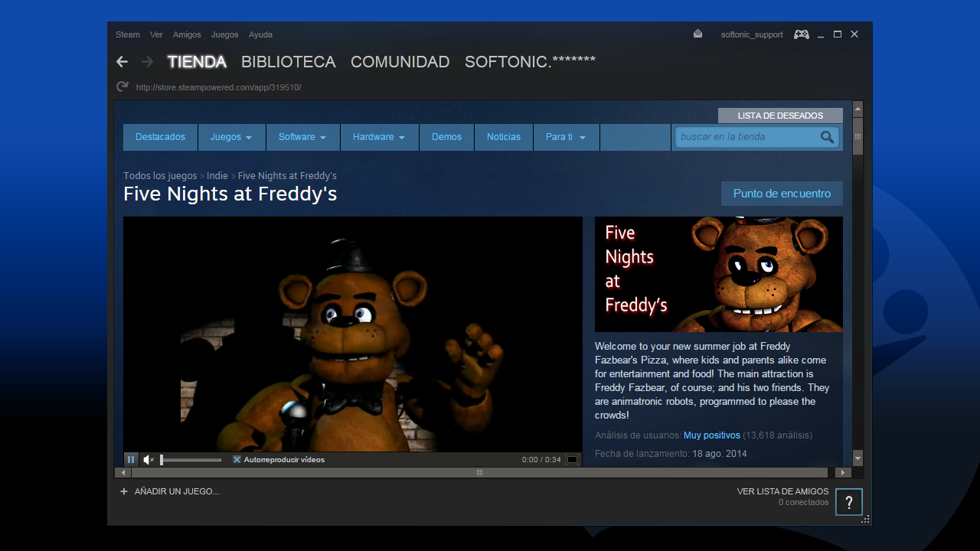980x551 pixels.
Task: Reload the store page
Action: click(x=122, y=87)
